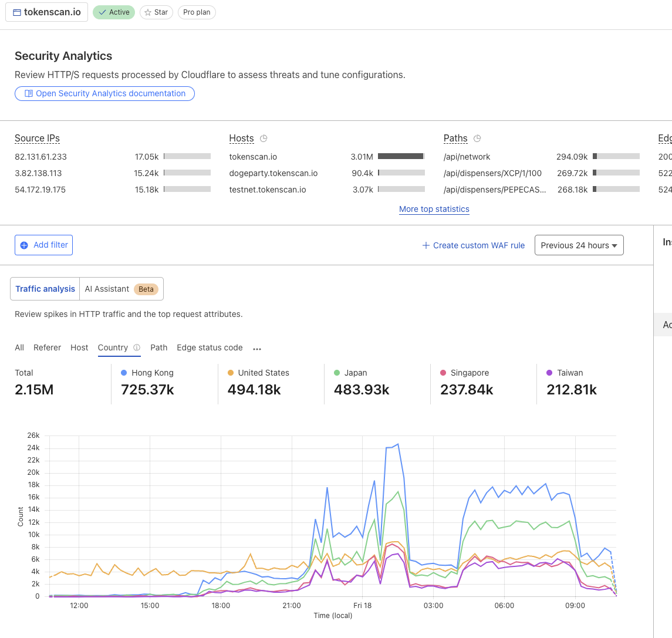Click source IP 3.82.138.113
Image resolution: width=672 pixels, height=638 pixels.
tap(38, 173)
